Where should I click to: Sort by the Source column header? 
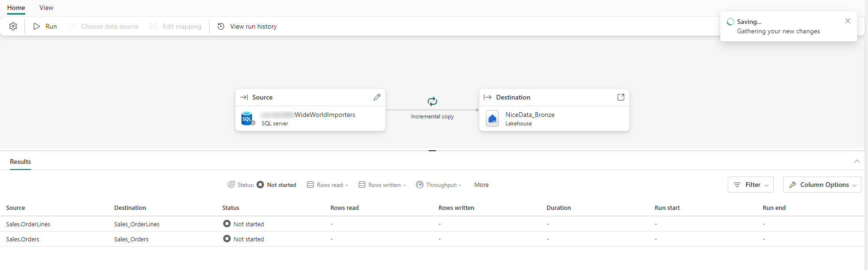click(x=15, y=208)
